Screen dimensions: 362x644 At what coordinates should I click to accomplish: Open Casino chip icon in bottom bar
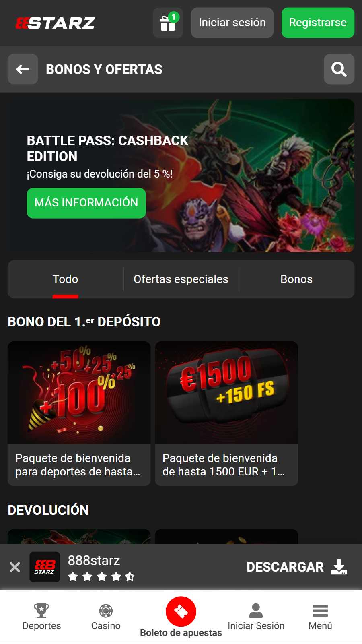coord(106,611)
